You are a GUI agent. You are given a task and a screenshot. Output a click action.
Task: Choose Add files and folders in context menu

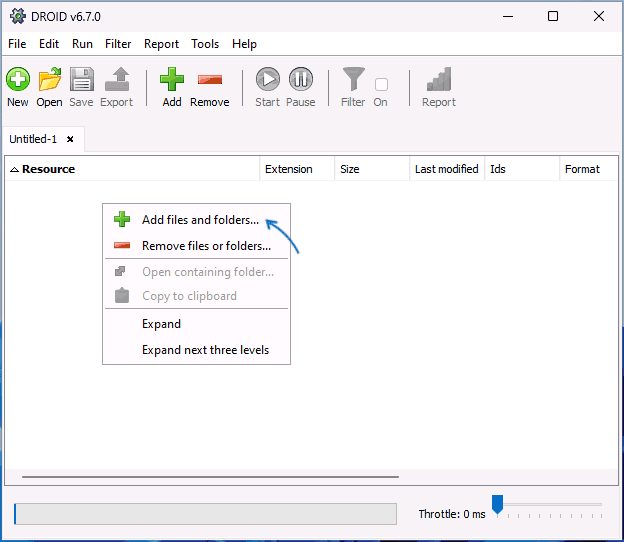pyautogui.click(x=197, y=220)
